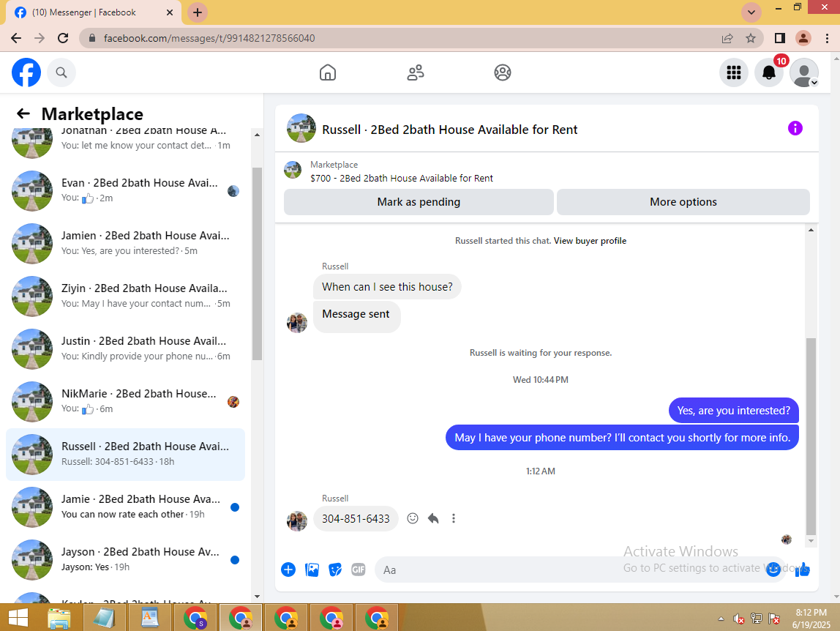
Task: Go back from Marketplace chats list
Action: 23,113
